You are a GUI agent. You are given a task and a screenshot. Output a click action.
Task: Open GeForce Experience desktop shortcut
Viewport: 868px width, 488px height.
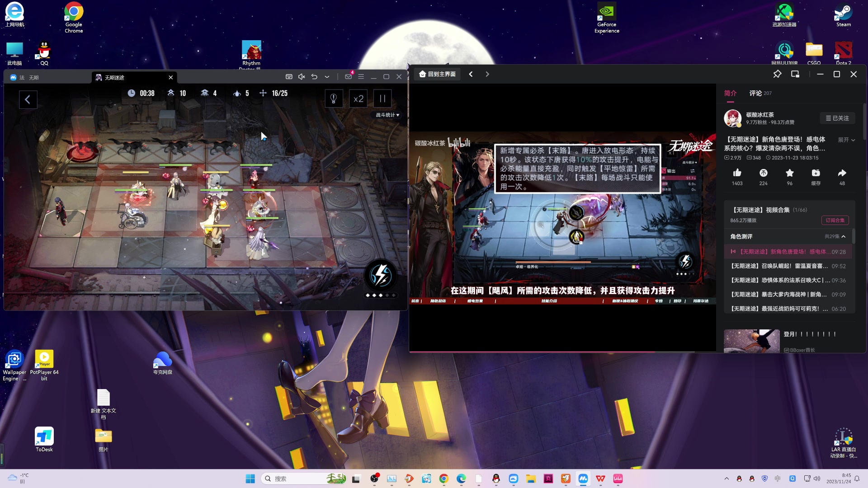pos(607,18)
